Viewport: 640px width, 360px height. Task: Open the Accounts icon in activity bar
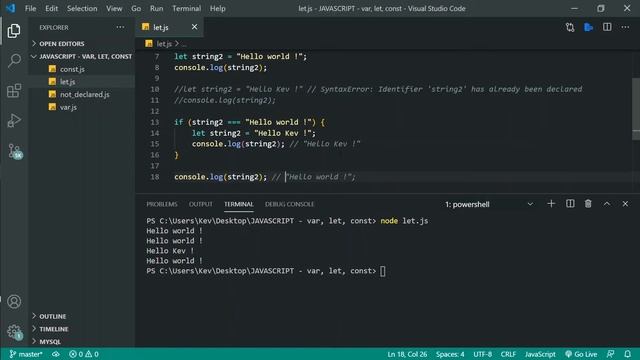pyautogui.click(x=14, y=302)
